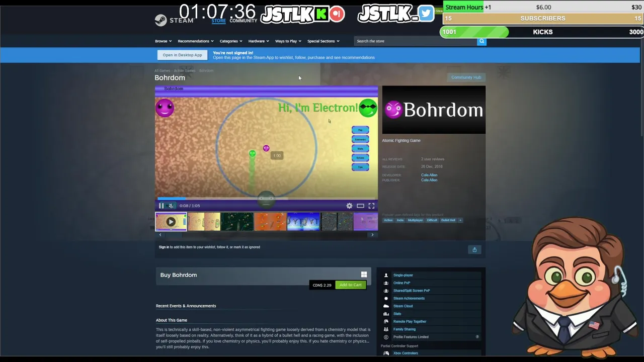Click the Open in Desktop App button
The image size is (644, 362).
pos(182,55)
